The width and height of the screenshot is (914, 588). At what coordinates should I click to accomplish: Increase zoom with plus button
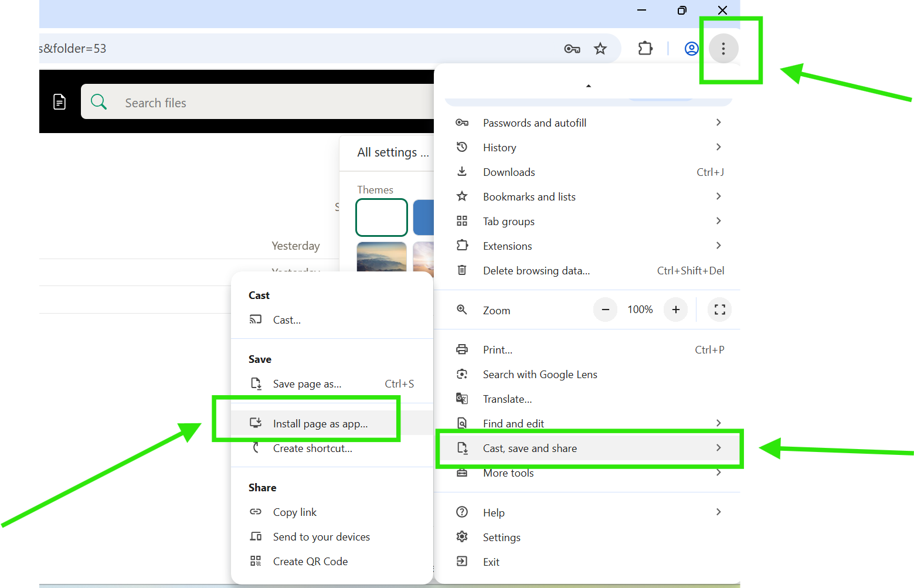pyautogui.click(x=675, y=310)
